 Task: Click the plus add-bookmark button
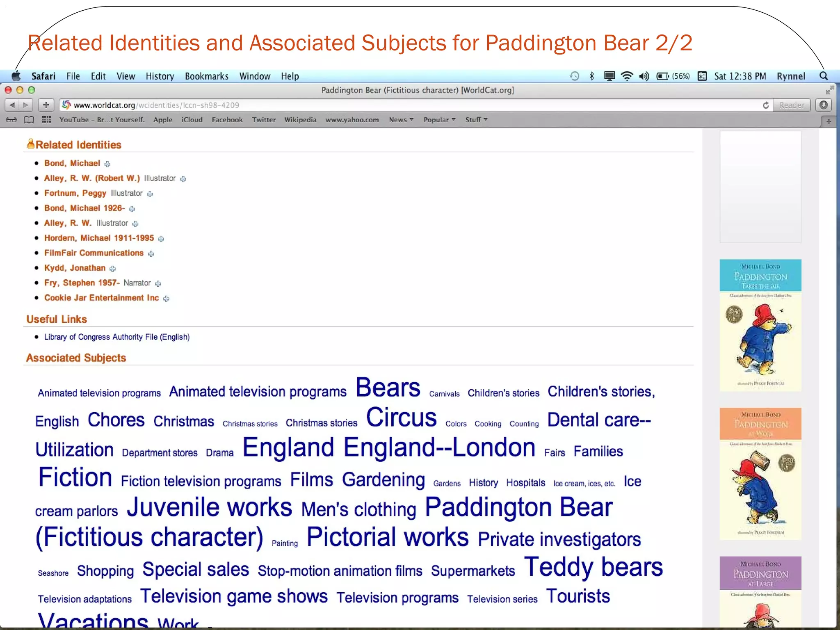click(46, 105)
